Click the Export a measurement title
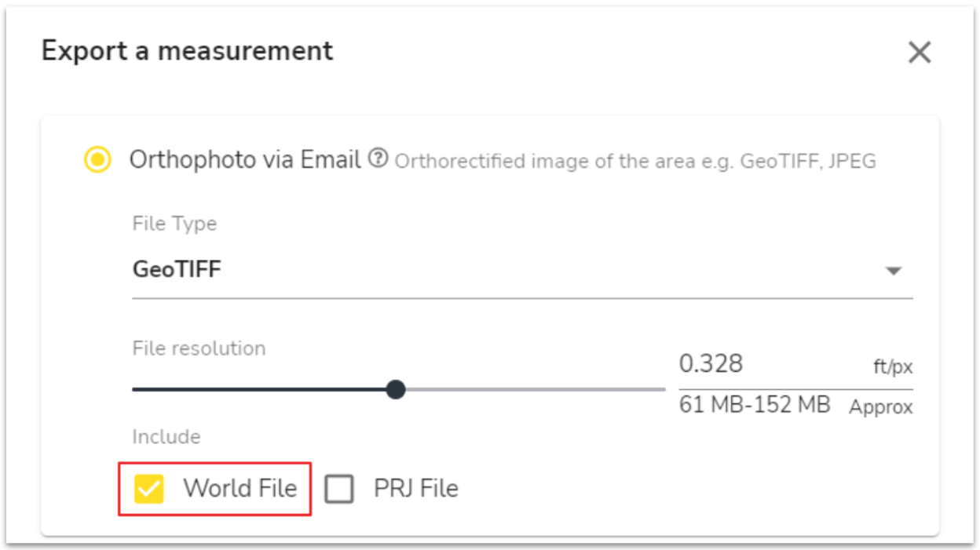The height and width of the screenshot is (550, 980). pyautogui.click(x=187, y=51)
